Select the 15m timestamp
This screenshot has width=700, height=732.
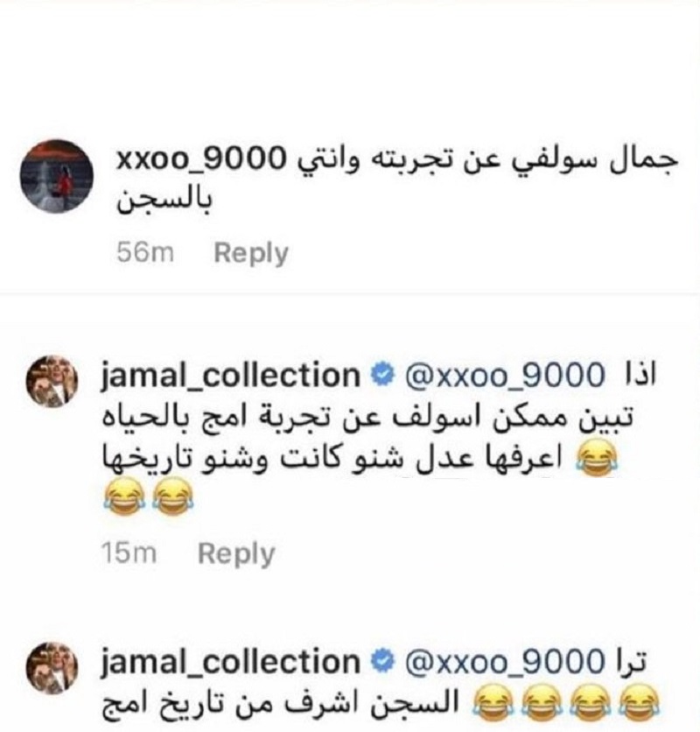[x=129, y=553]
